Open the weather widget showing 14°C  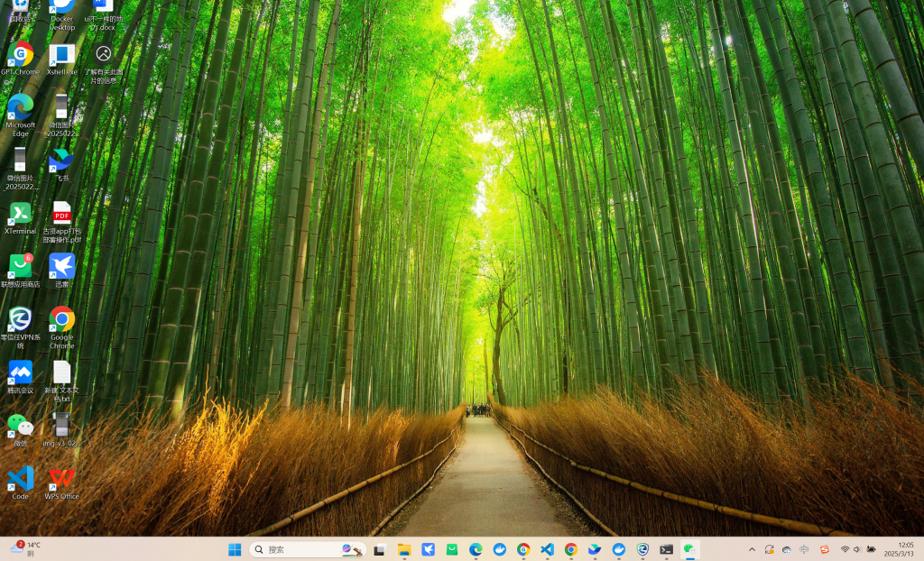coord(25,548)
